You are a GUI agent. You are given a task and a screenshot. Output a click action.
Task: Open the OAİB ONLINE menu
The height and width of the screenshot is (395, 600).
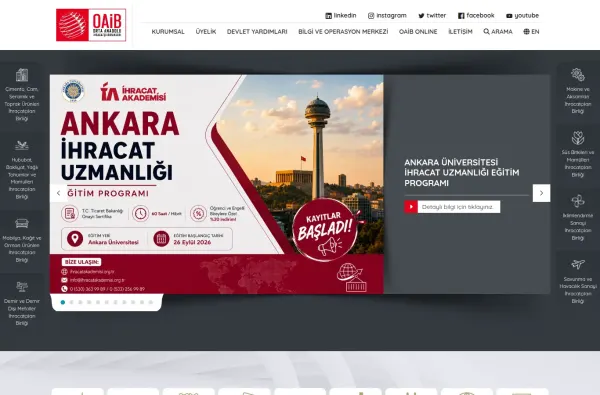[x=418, y=32]
